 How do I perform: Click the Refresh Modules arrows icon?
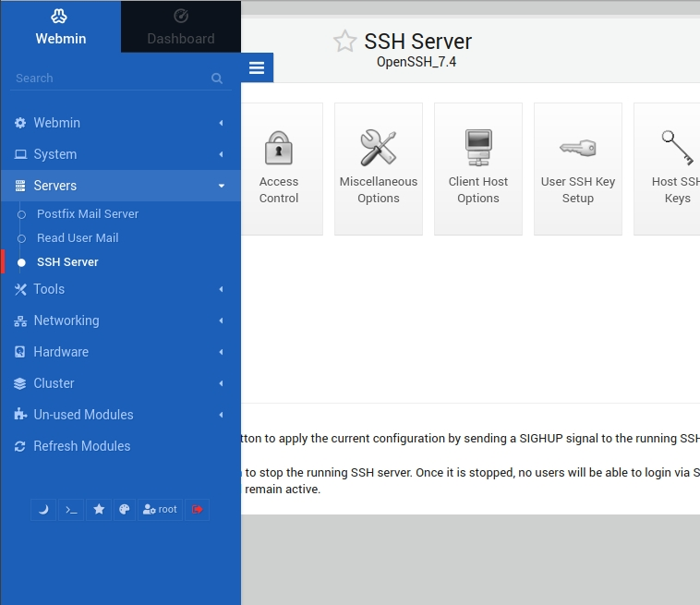point(20,446)
